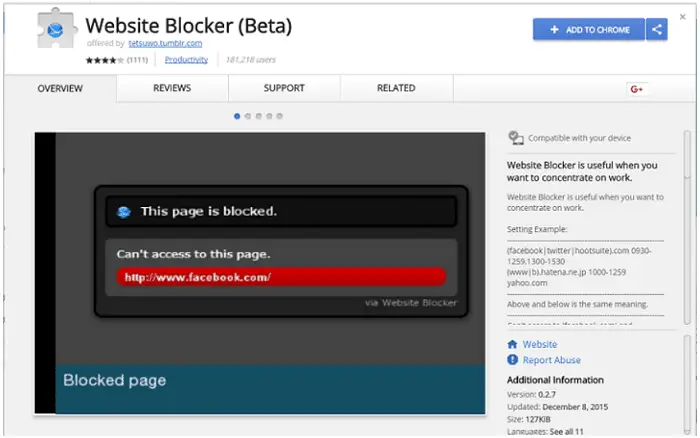Switch to the Reviews tab

[x=172, y=88]
